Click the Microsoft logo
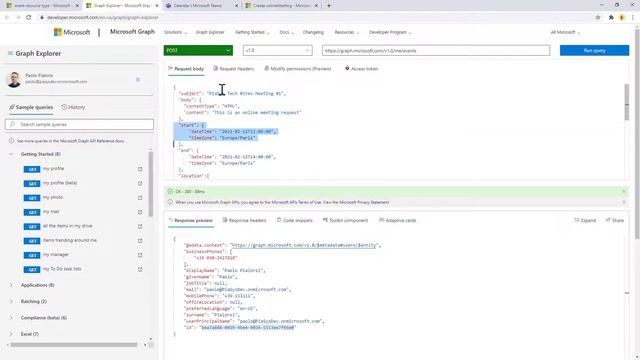640x360 pixels. pos(72,32)
